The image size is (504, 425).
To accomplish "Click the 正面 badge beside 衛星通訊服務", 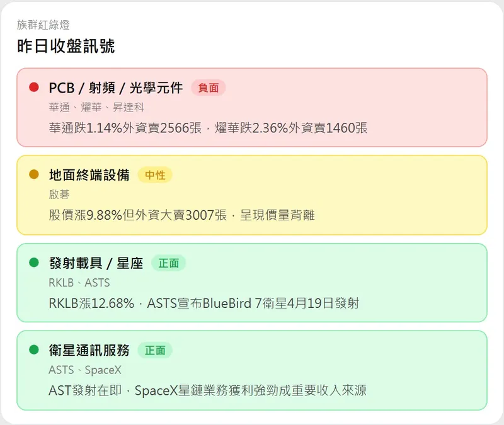I will pos(155,350).
